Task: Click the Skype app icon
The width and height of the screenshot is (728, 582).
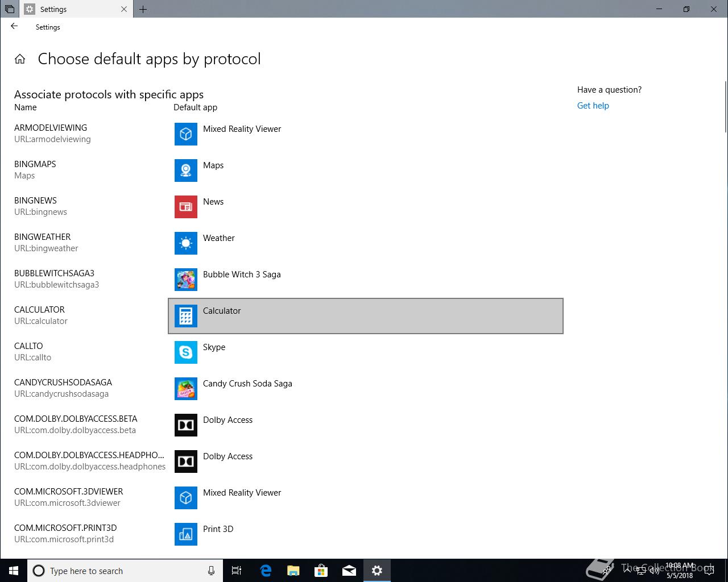Action: [186, 352]
